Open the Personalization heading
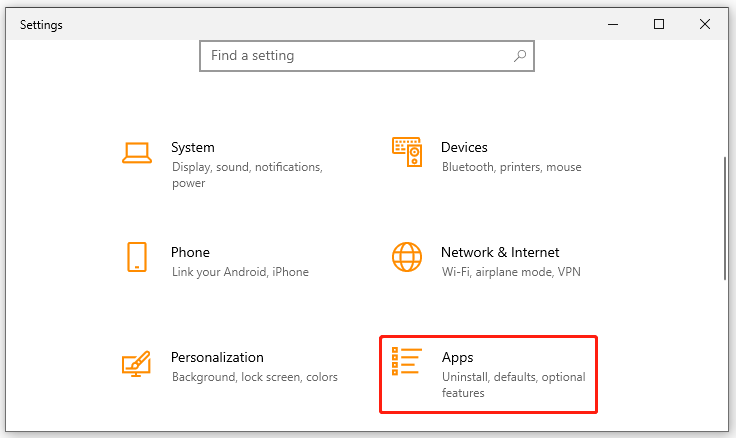 click(217, 358)
